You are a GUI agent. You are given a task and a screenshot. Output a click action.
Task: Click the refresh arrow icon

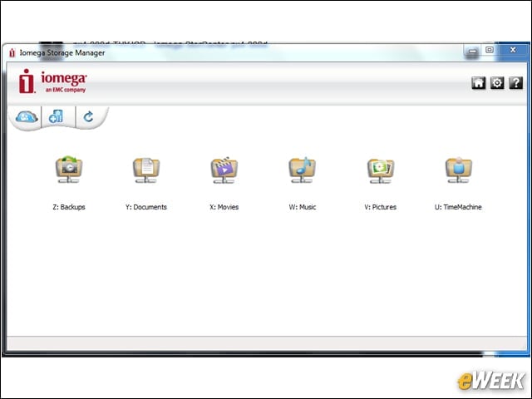coord(89,116)
